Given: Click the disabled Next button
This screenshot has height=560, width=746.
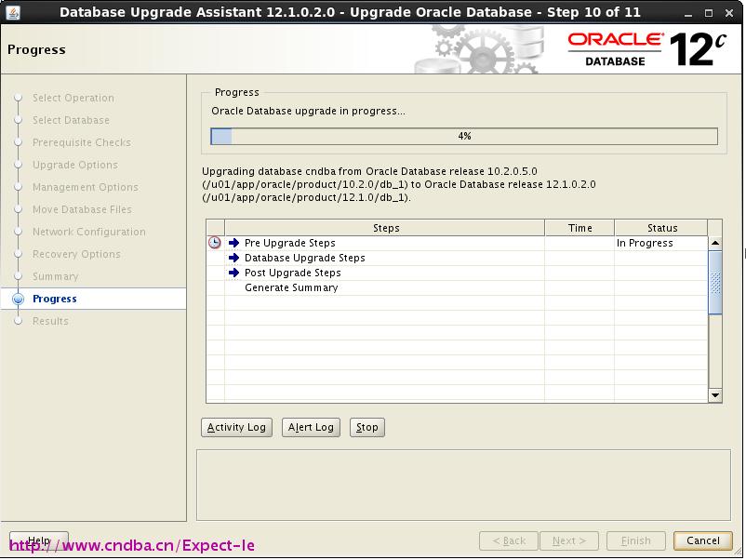Looking at the screenshot, I should [569, 540].
